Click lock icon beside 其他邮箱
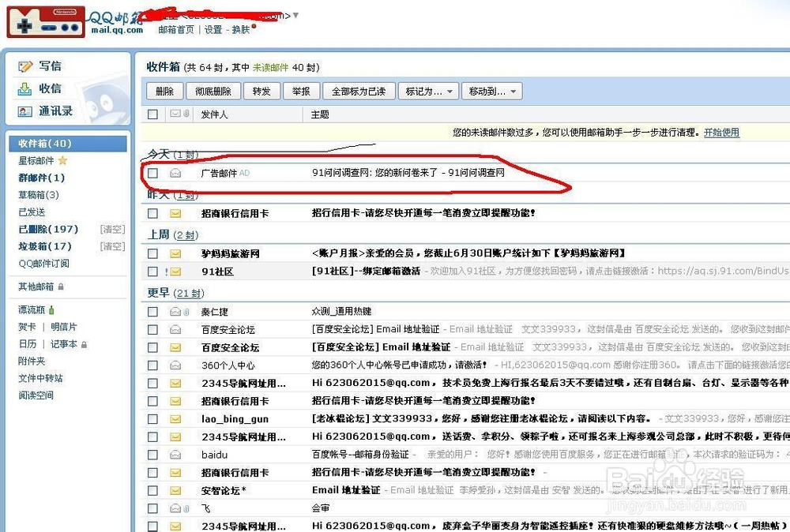This screenshot has height=532, width=790. [61, 287]
